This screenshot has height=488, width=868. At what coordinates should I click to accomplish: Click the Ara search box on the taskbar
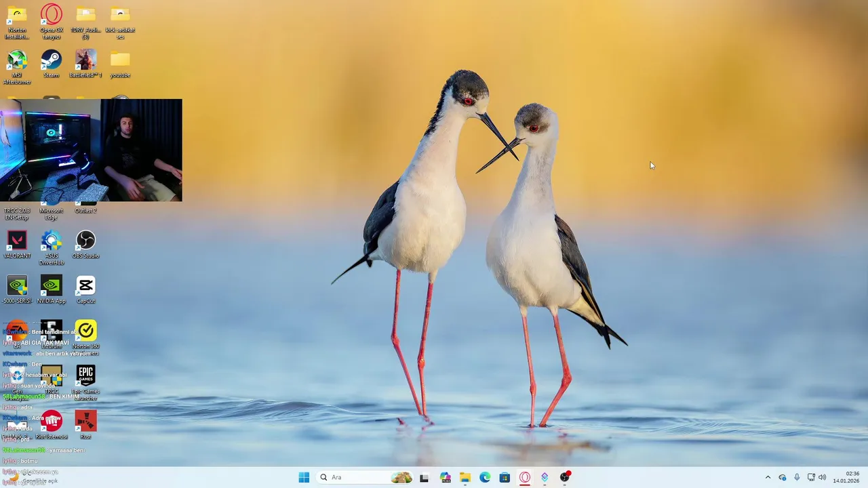click(x=366, y=477)
